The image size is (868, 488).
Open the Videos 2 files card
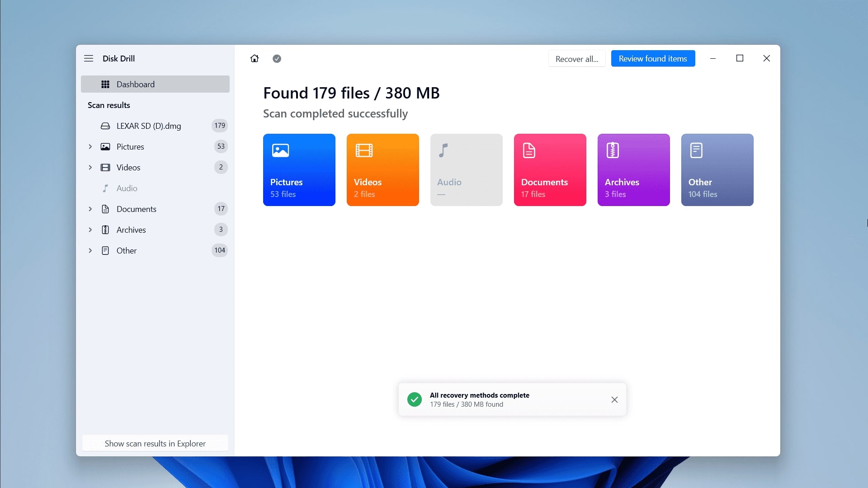(383, 170)
